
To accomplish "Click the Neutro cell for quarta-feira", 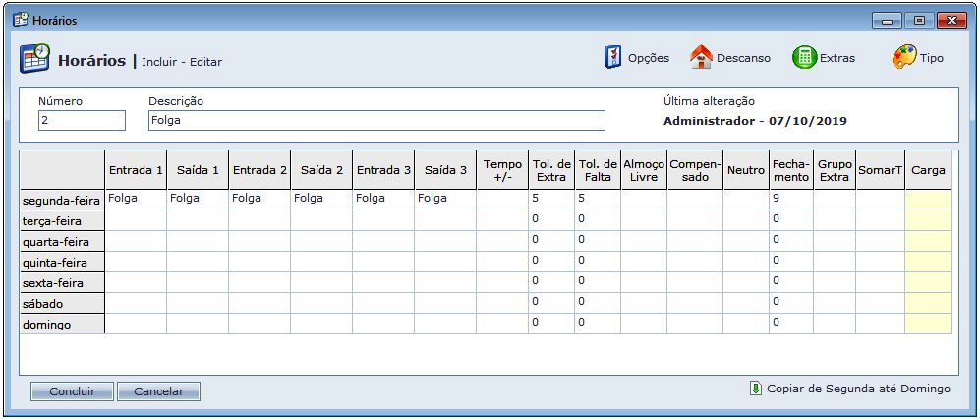I will pyautogui.click(x=745, y=240).
